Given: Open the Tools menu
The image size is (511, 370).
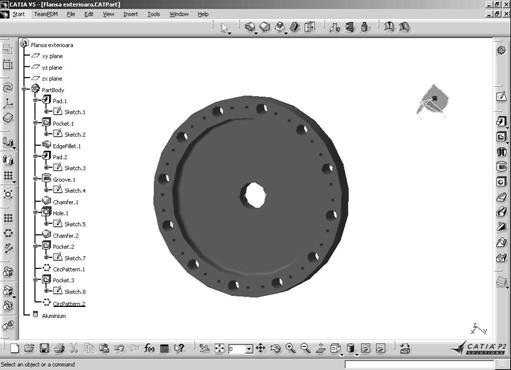Looking at the screenshot, I should click(154, 14).
